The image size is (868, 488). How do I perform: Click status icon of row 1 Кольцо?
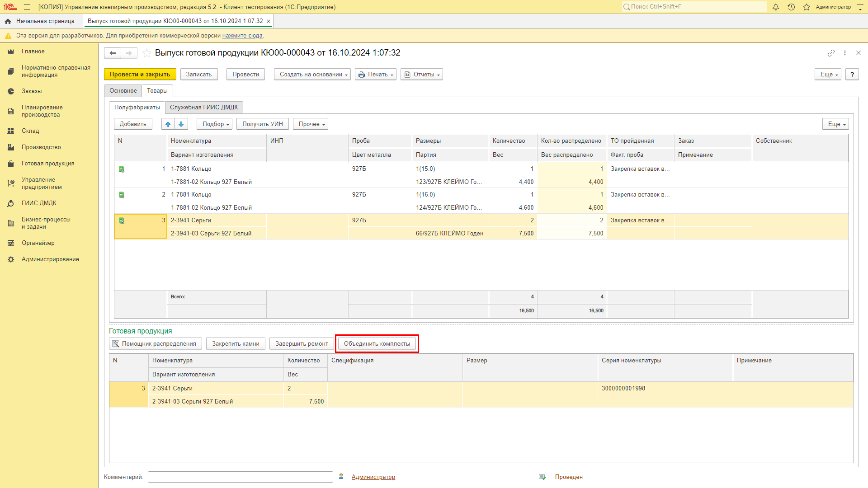click(x=122, y=169)
